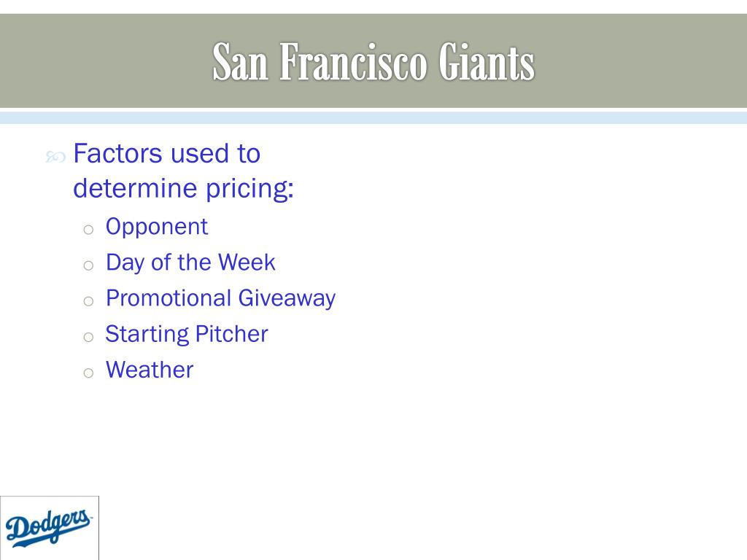The width and height of the screenshot is (747, 560).
Task: Click the light blue stripe under the header
Action: 373,117
